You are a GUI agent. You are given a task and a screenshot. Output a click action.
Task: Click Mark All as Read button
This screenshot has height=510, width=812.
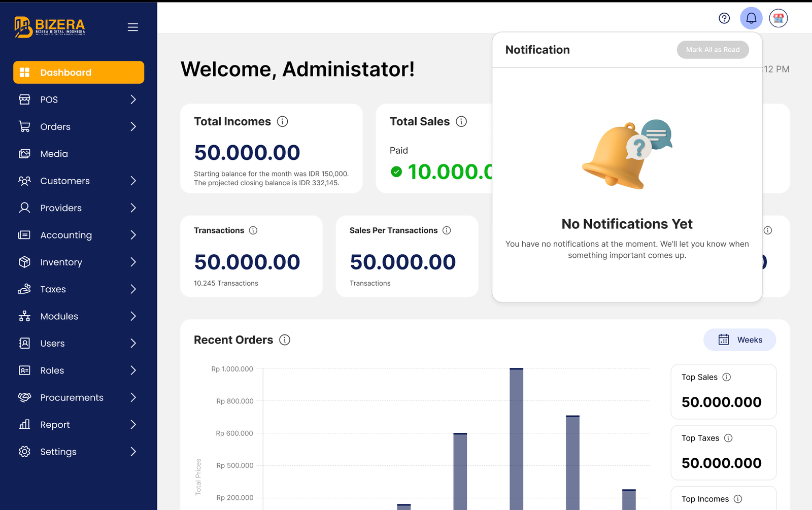(x=713, y=50)
